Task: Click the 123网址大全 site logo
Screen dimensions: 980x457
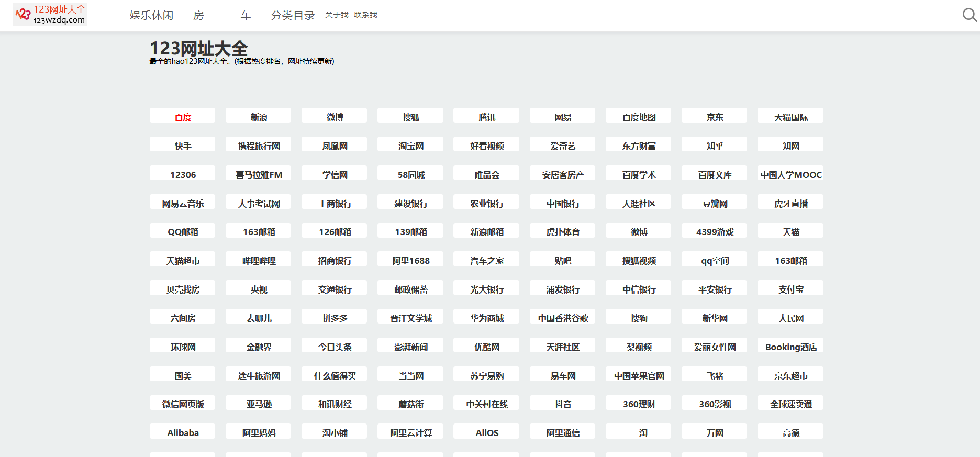Action: [50, 14]
